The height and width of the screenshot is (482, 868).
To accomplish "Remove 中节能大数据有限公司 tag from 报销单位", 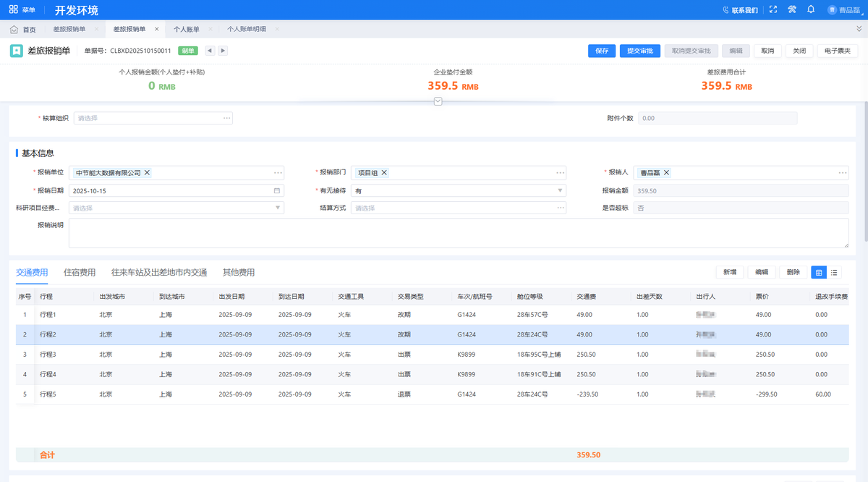I will point(148,173).
